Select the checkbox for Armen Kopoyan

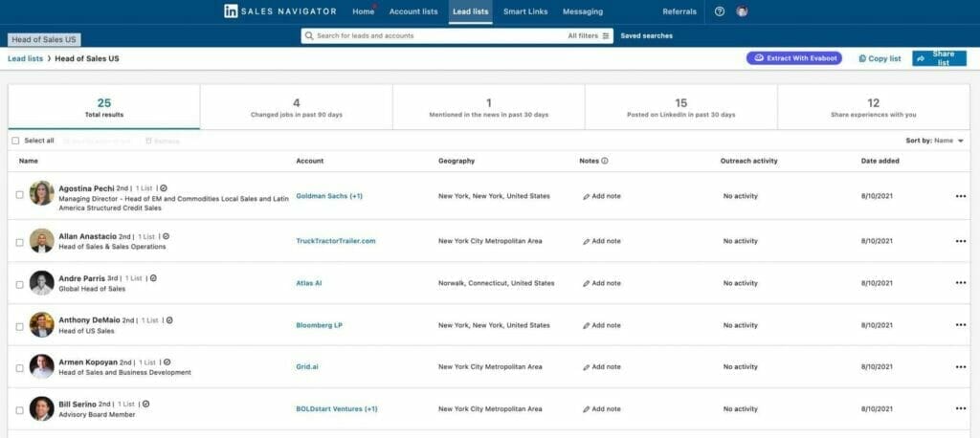coord(19,368)
